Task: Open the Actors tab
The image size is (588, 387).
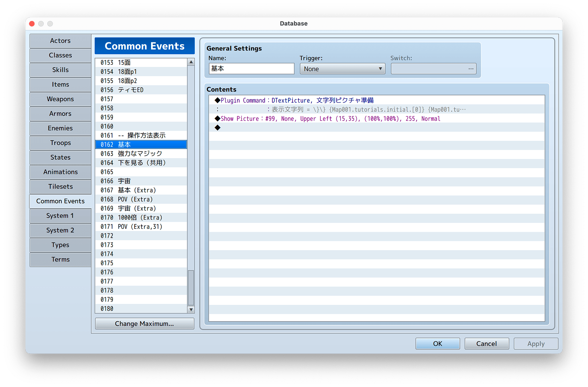Action: coord(60,41)
